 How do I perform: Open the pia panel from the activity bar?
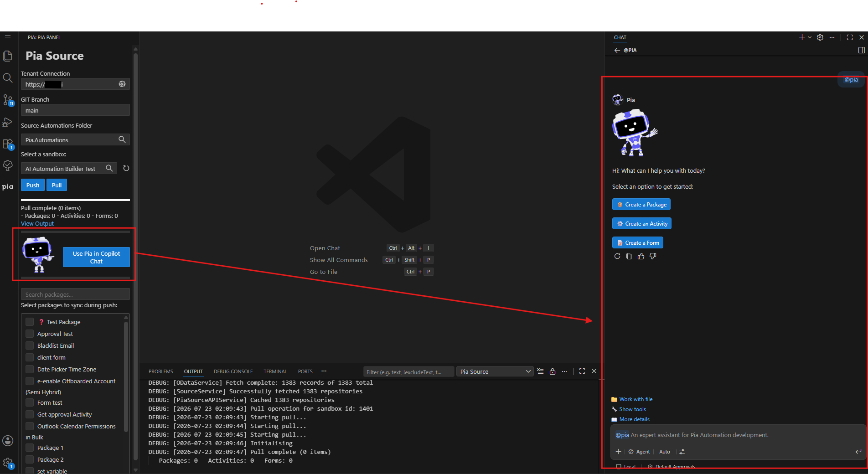pos(8,186)
